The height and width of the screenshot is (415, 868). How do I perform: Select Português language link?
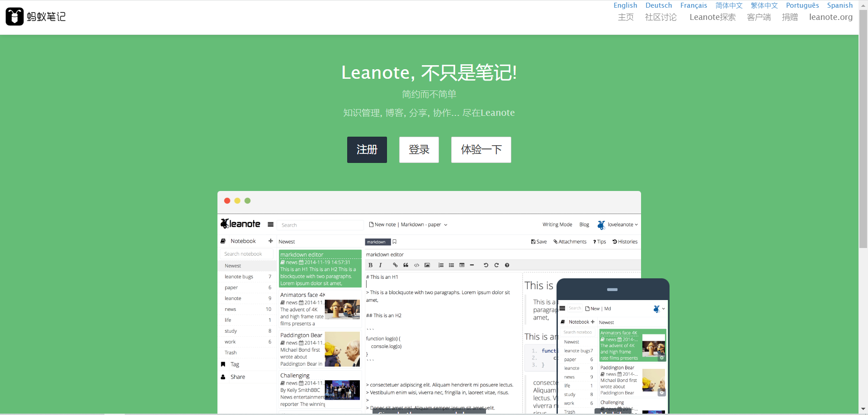tap(802, 5)
